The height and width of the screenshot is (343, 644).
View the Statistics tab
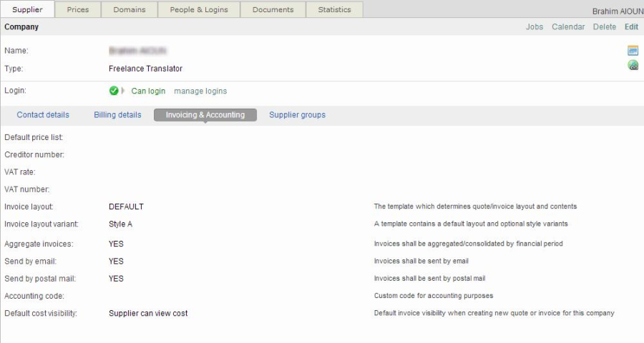click(x=334, y=10)
